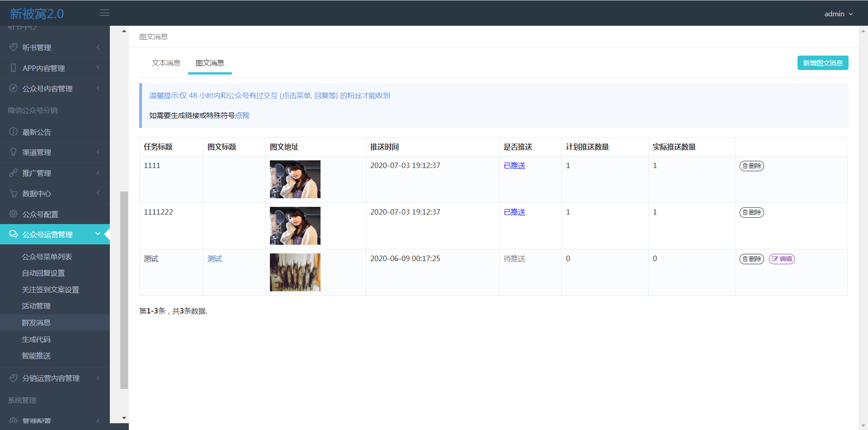This screenshot has width=868, height=430.
Task: Delete the 测试 task row
Action: [752, 259]
